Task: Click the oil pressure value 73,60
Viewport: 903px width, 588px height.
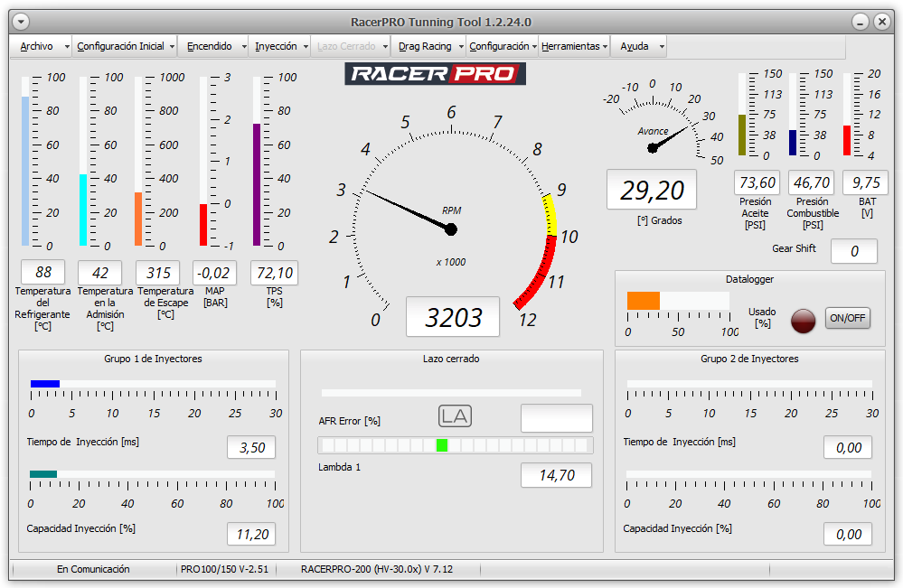Action: point(757,183)
